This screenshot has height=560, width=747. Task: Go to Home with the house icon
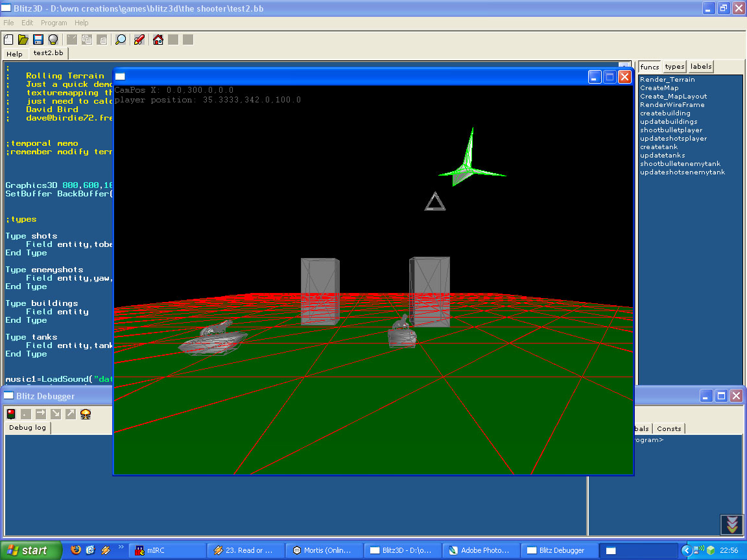158,40
